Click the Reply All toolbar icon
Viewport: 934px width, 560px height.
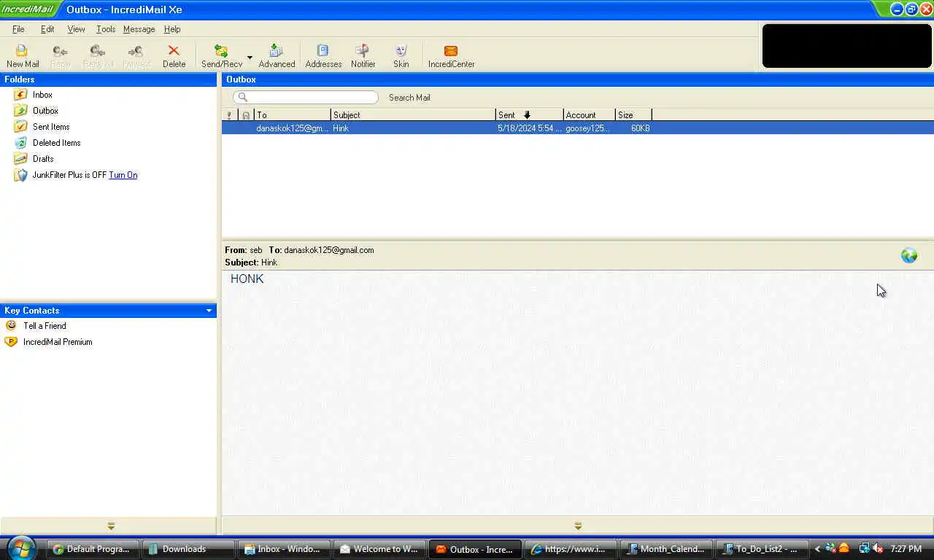[x=99, y=56]
